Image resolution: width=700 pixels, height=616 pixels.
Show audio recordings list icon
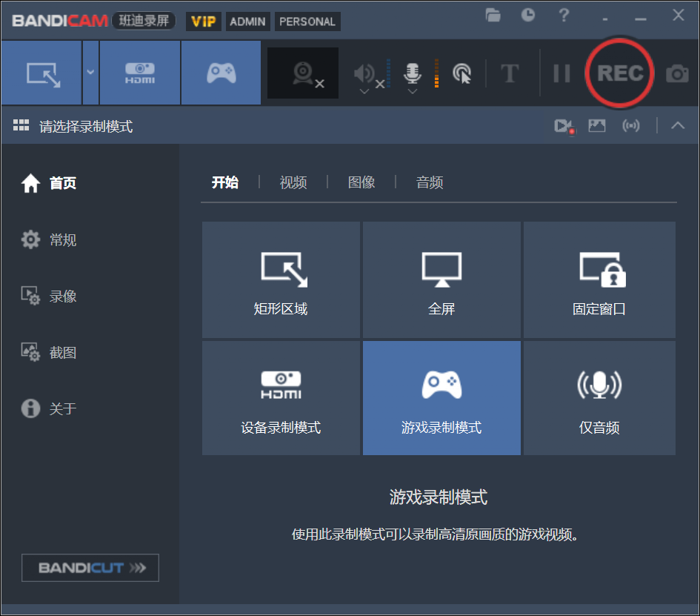[x=631, y=125]
